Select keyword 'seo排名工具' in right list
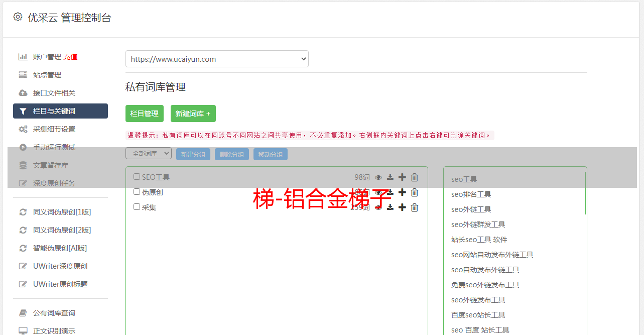Image resolution: width=644 pixels, height=335 pixels. tap(471, 194)
